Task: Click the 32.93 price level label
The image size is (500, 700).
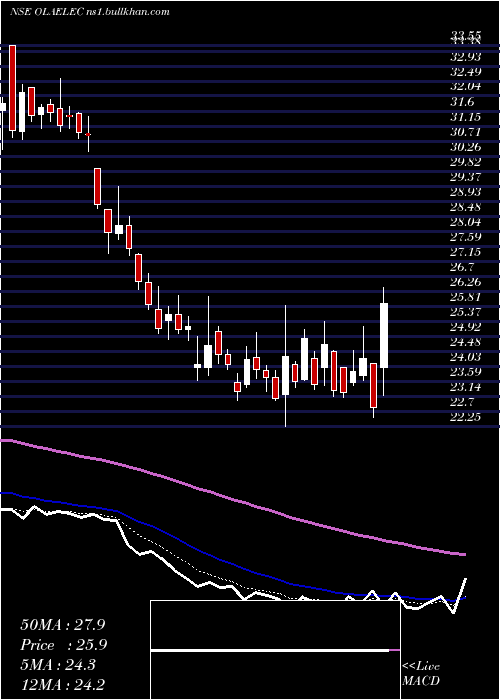Action: [x=466, y=57]
